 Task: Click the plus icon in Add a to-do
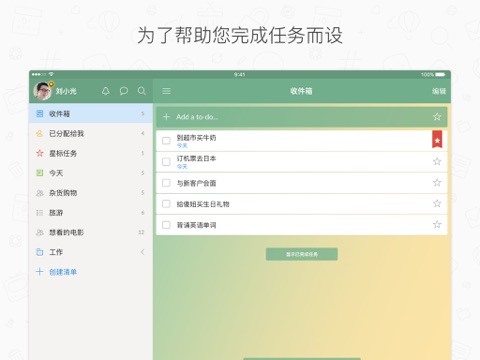pos(166,117)
